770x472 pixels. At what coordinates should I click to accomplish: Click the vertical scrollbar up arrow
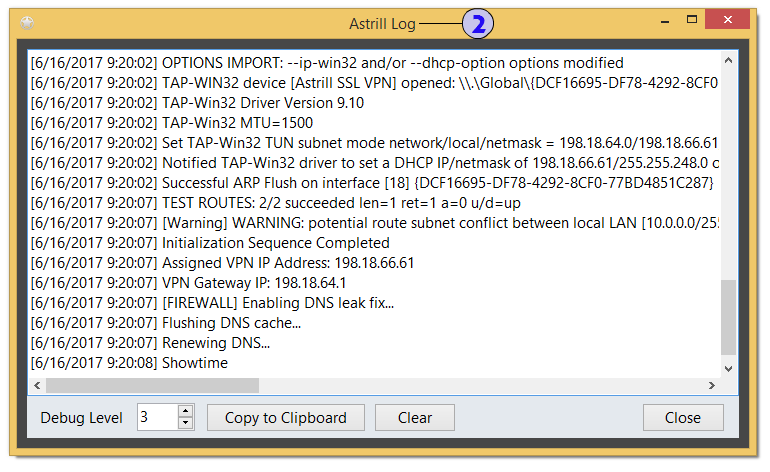click(x=728, y=60)
